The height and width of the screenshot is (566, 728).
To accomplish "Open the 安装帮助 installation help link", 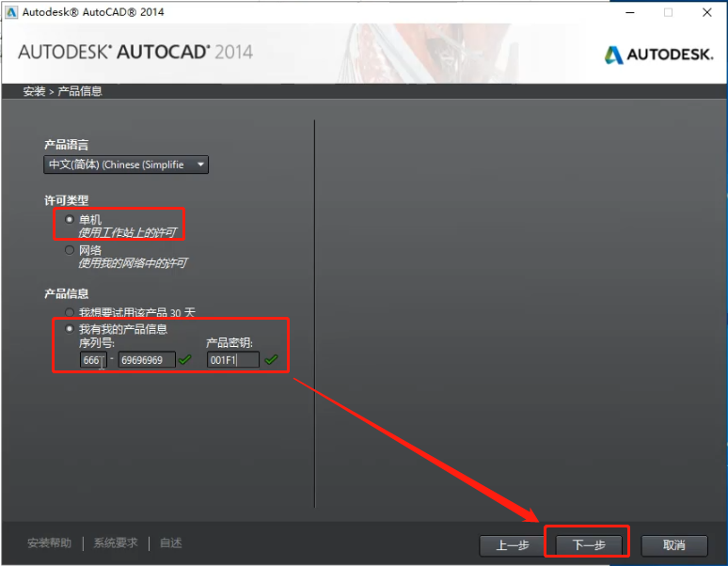I will click(49, 542).
